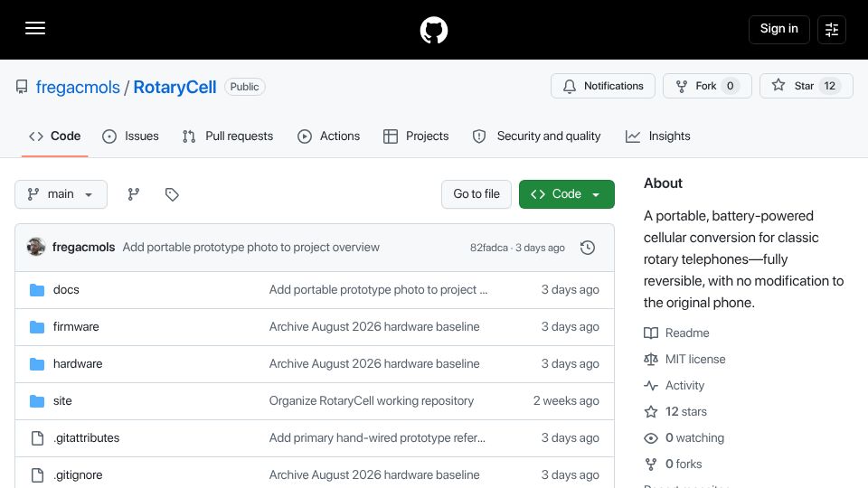Viewport: 868px width, 488px height.
Task: Click the site folder icon
Action: [37, 401]
